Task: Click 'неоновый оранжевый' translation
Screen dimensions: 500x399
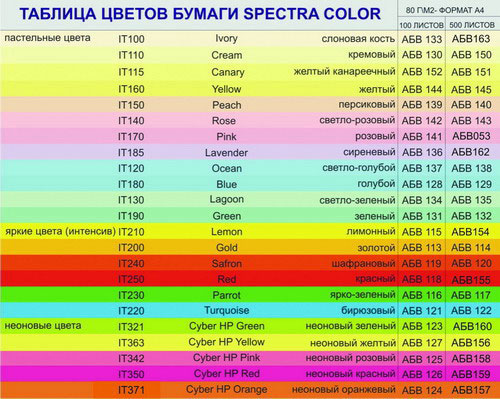Action: tap(344, 389)
